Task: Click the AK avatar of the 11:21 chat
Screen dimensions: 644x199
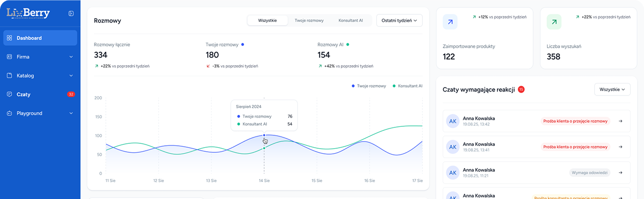Action: coord(453,173)
